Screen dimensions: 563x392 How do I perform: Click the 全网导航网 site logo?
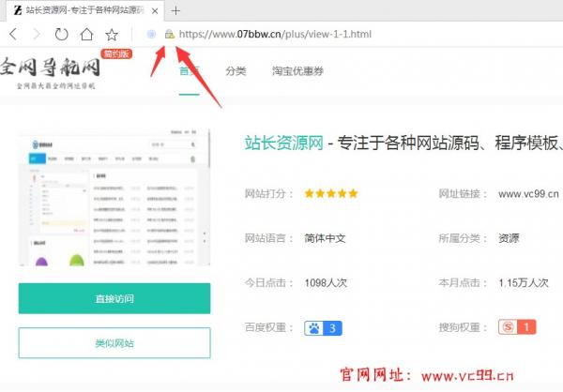(x=51, y=72)
